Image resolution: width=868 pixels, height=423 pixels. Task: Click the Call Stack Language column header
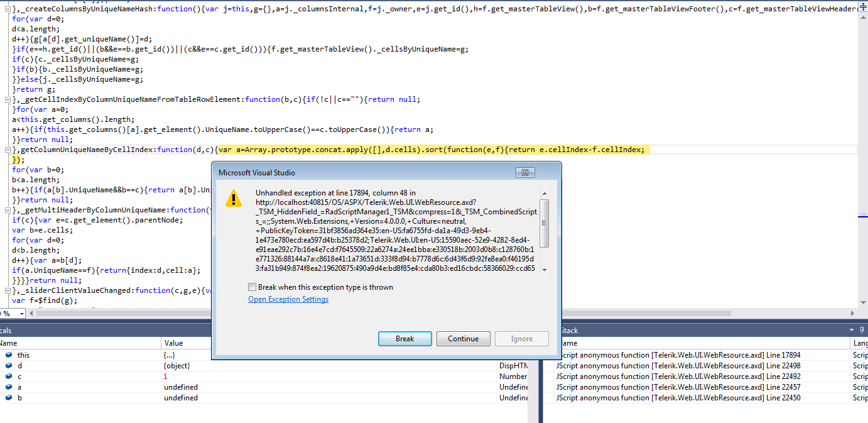point(859,343)
